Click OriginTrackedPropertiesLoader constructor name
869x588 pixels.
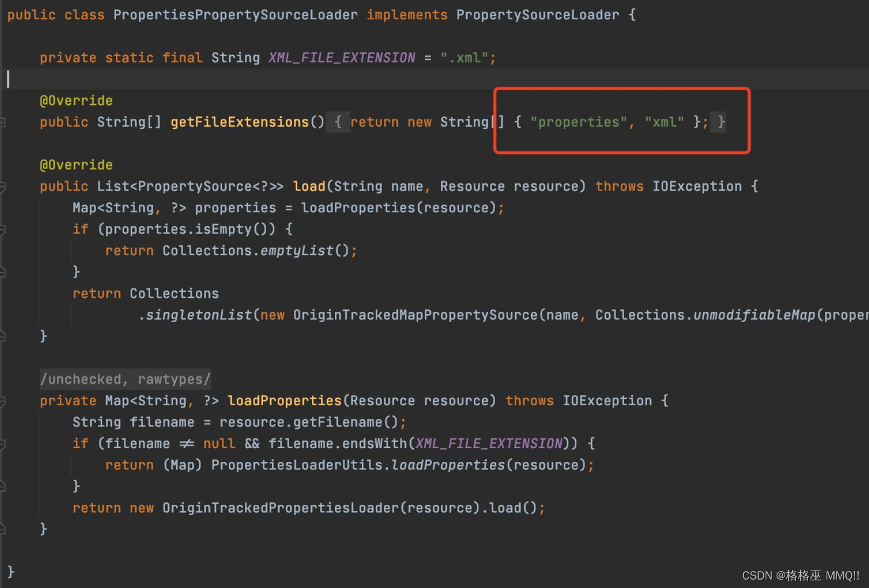(281, 508)
